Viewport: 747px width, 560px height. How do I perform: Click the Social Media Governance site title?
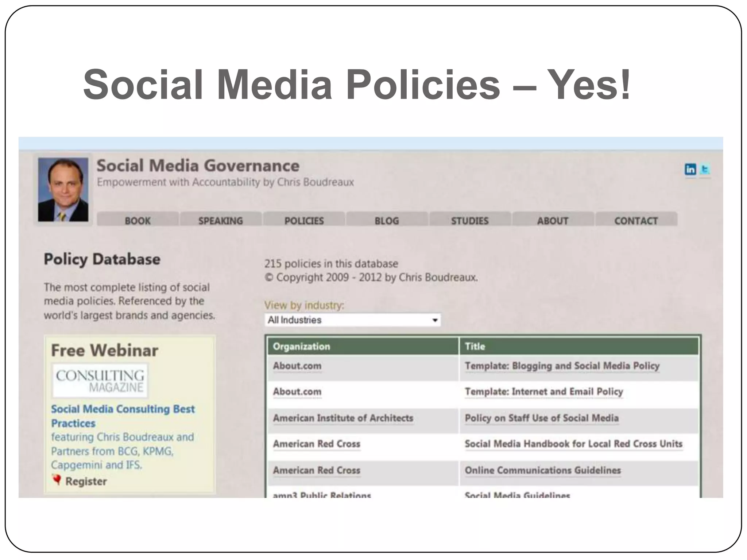click(x=198, y=166)
